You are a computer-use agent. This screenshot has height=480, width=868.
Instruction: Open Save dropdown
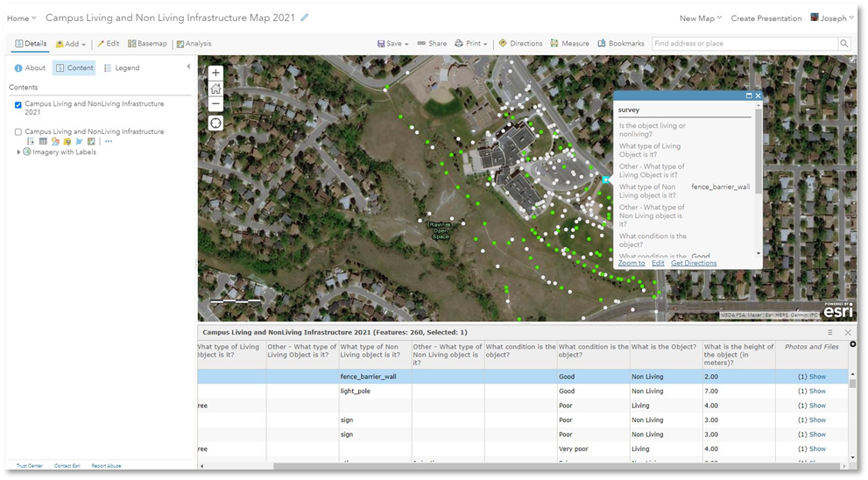pyautogui.click(x=392, y=43)
